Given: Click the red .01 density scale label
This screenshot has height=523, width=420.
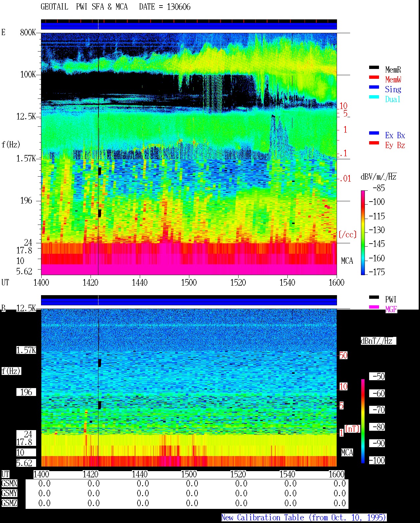Looking at the screenshot, I should [x=345, y=179].
